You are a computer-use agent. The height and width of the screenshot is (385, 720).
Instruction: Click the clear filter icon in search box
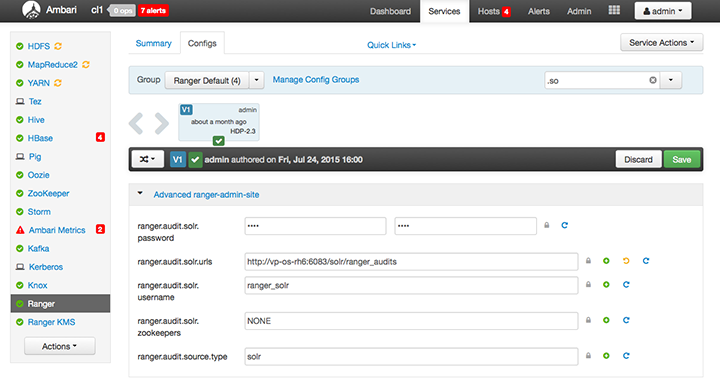point(652,80)
